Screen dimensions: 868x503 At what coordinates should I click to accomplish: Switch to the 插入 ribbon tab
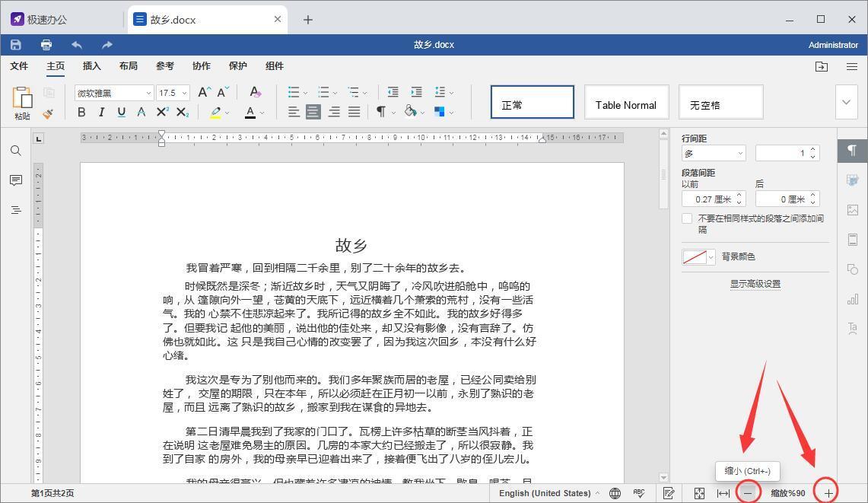91,66
